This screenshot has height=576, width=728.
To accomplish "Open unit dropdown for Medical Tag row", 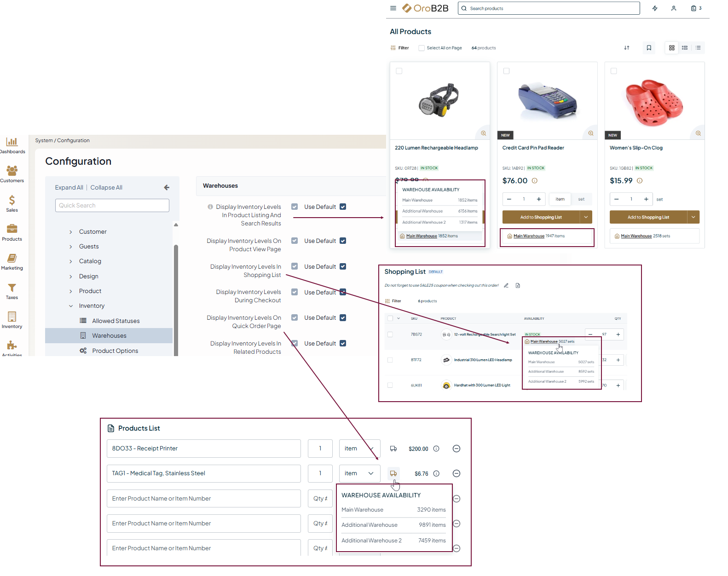I will pos(359,473).
